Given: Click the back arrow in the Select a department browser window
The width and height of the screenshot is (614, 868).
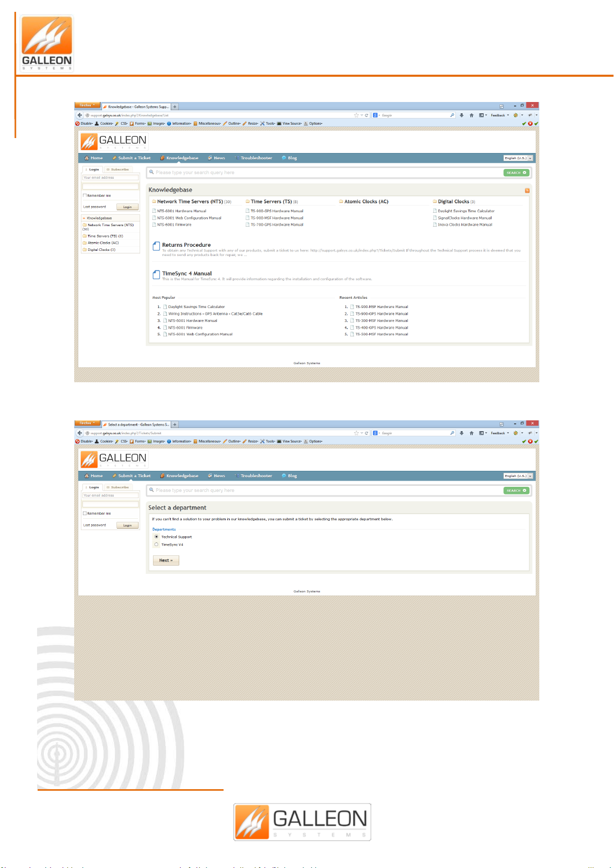Looking at the screenshot, I should pos(80,433).
